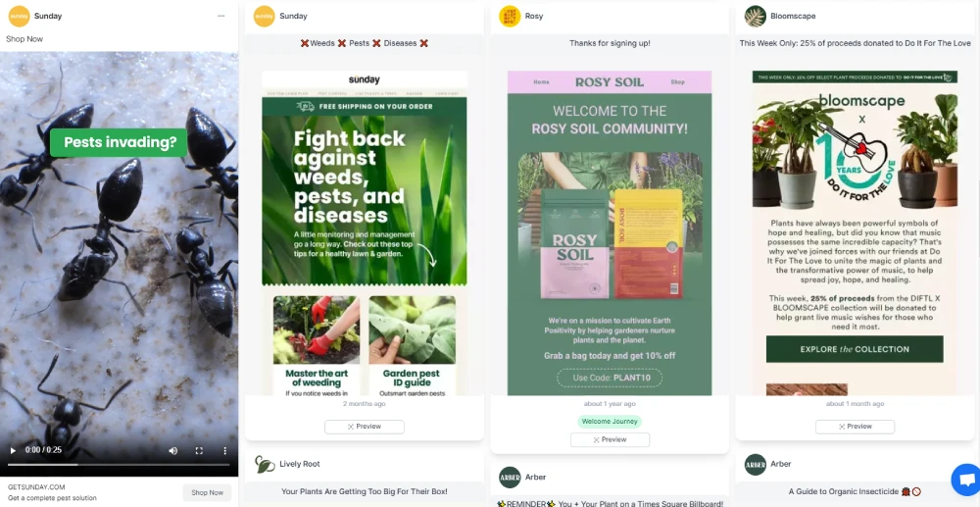Open Bloomscape Do It For The Love thumbnail

[x=855, y=232]
